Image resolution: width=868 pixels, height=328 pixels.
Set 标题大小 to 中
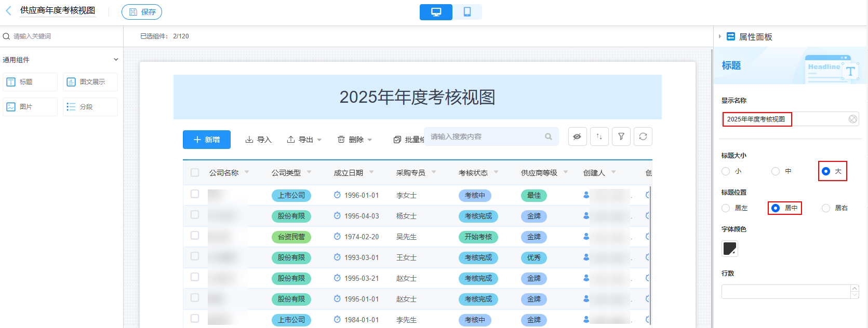776,171
